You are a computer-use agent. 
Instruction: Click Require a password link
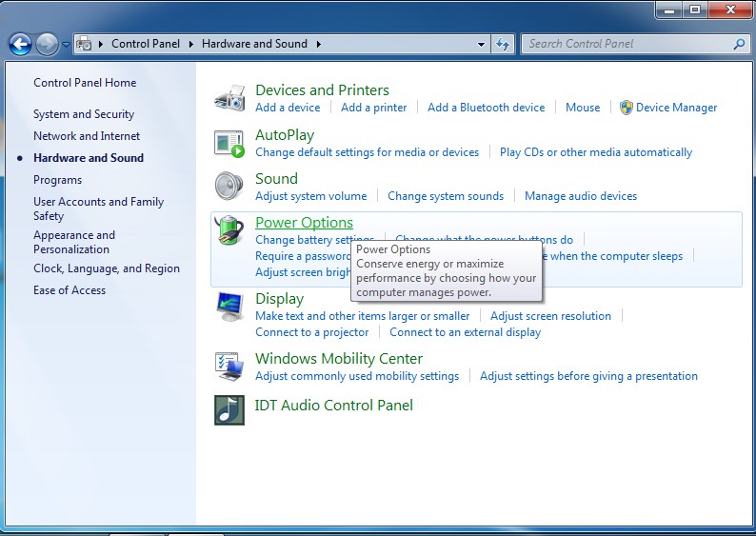[303, 256]
